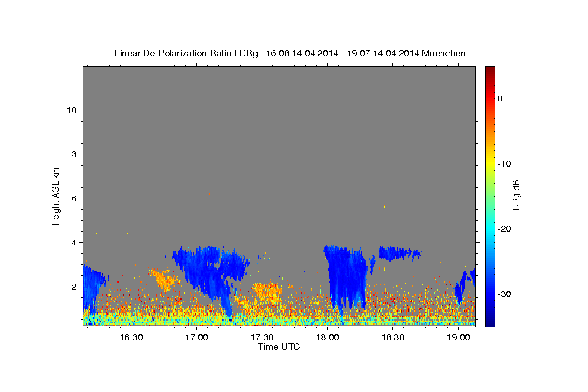This screenshot has height=392, width=588.
Task: Click the 17:00 time tick label
Action: pos(197,338)
